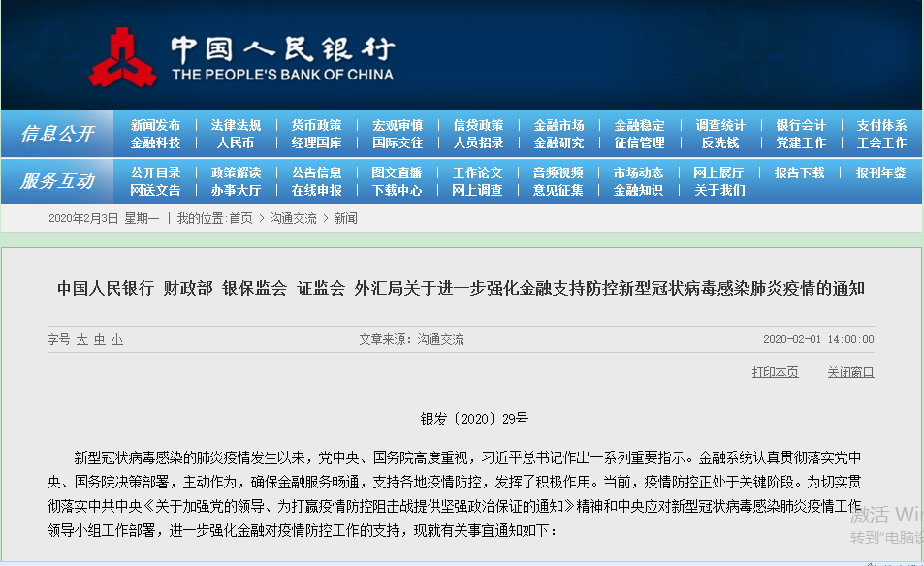Click the 文章来源：沟通交流 text
The height and width of the screenshot is (566, 924).
(x=411, y=339)
